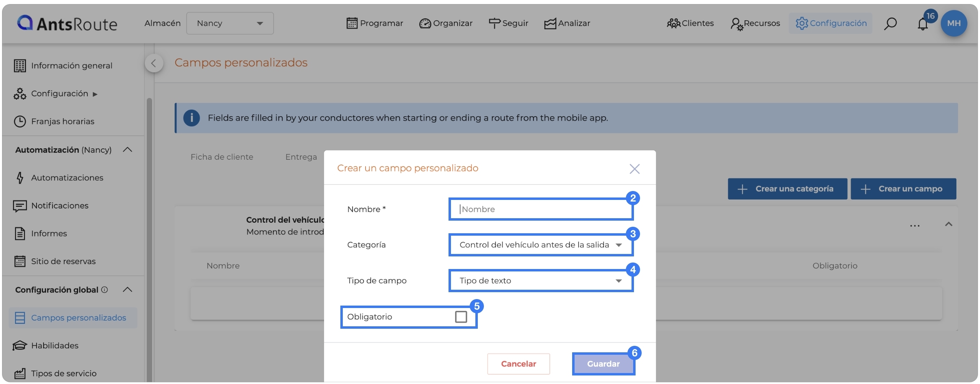Open the notifications bell
Viewport: 980px width, 384px height.
click(x=923, y=24)
